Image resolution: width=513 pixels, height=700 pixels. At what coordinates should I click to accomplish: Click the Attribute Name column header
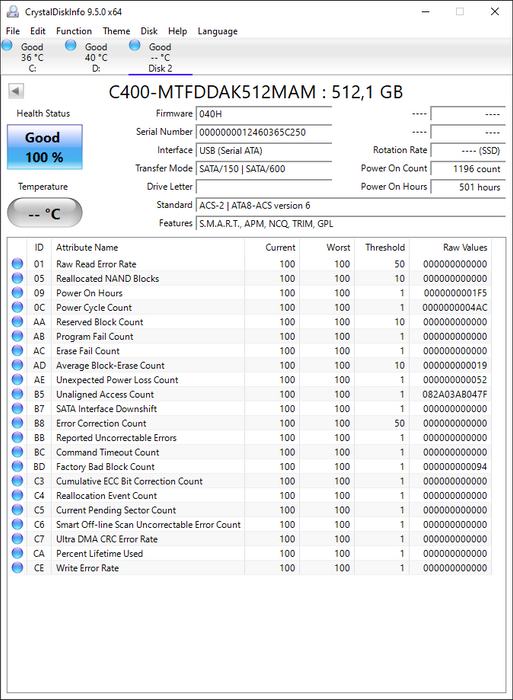click(x=148, y=247)
